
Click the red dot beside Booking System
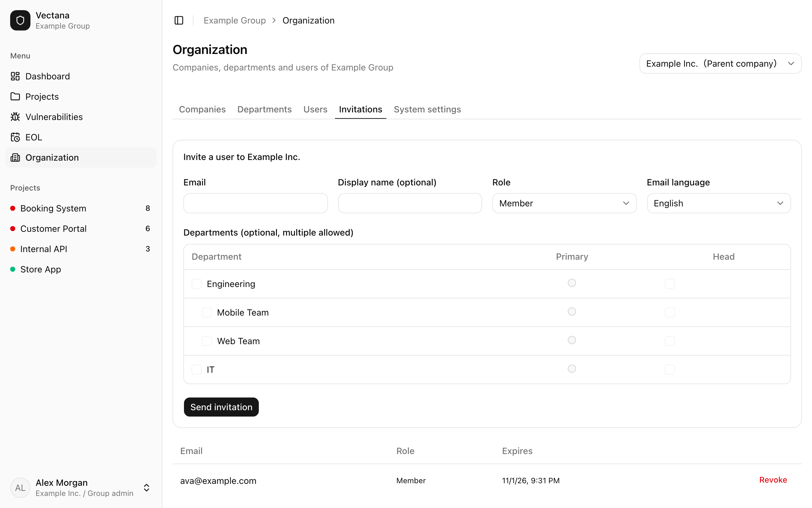(x=13, y=208)
